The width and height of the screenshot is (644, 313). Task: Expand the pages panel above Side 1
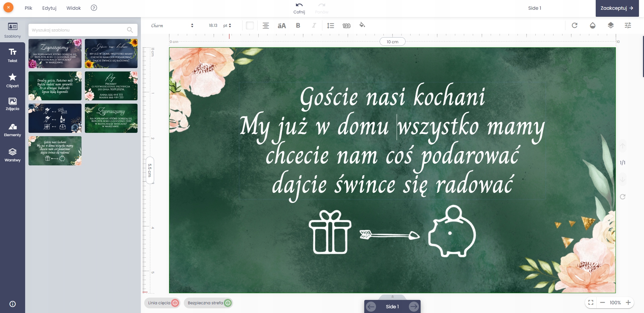pyautogui.click(x=392, y=297)
